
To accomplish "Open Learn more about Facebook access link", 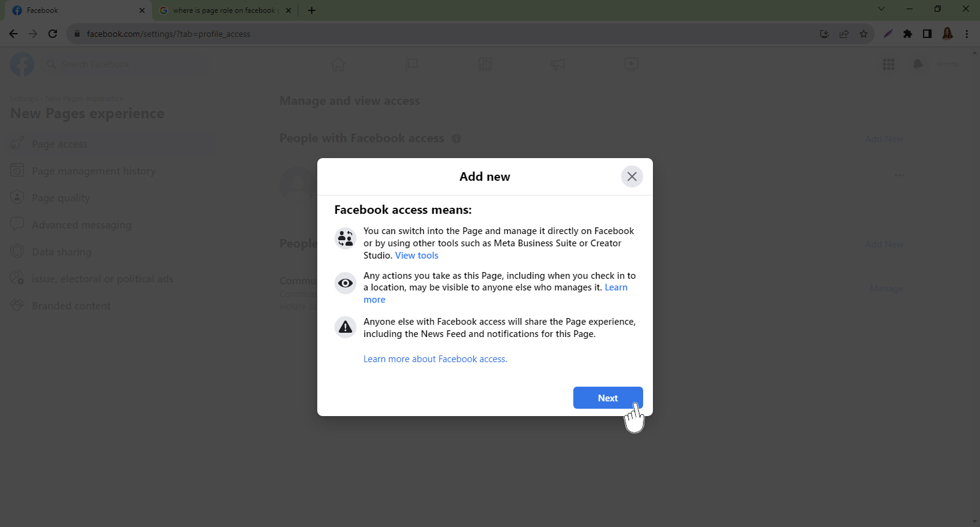I will 435,359.
